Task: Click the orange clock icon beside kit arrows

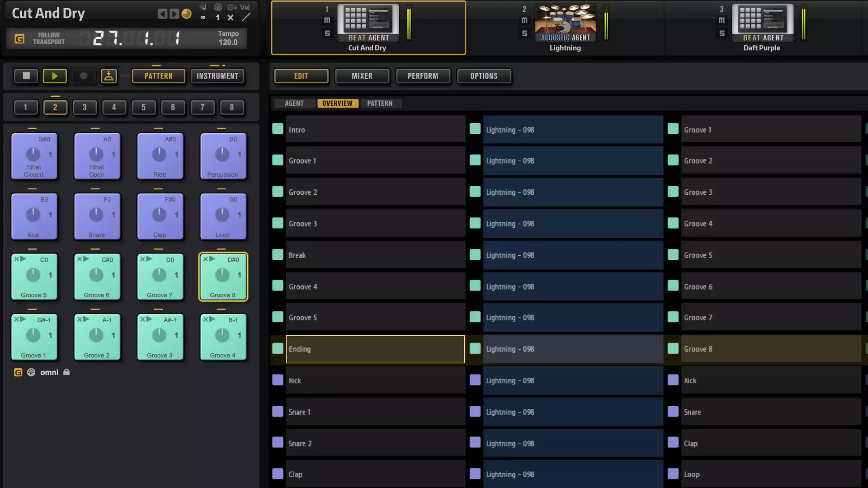Action: coord(186,14)
